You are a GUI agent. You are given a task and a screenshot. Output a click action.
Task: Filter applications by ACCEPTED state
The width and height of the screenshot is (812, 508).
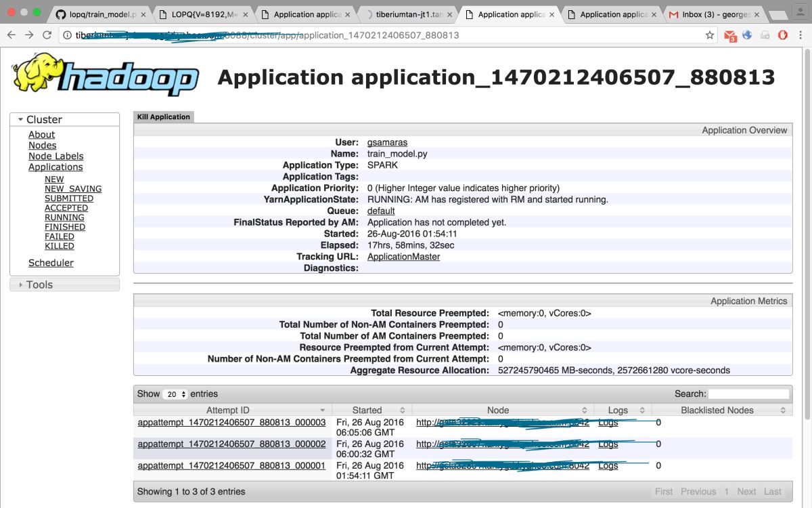tap(66, 208)
